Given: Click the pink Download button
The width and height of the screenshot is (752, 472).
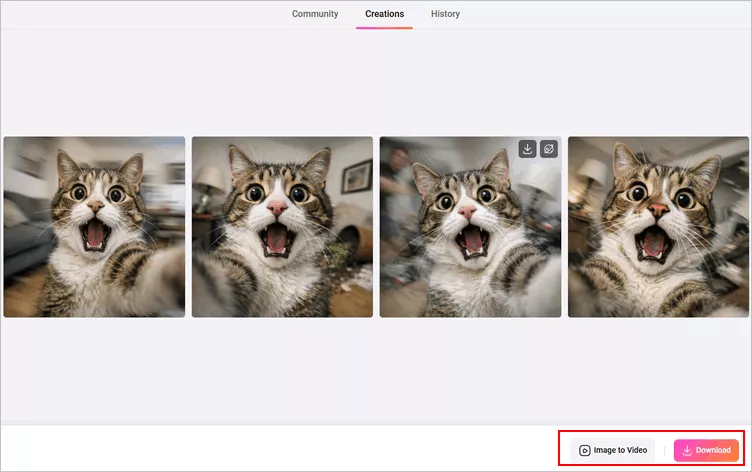Looking at the screenshot, I should click(706, 450).
